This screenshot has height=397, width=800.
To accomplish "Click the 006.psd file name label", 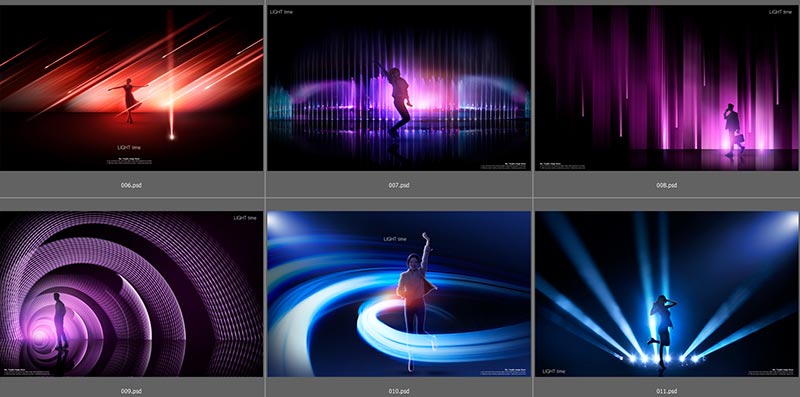I will 131,185.
